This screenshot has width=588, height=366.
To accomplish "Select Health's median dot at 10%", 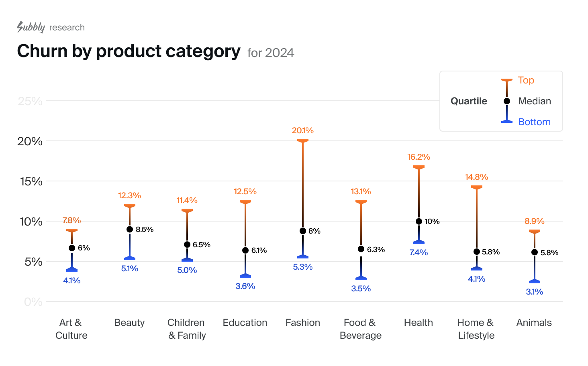I will (419, 222).
